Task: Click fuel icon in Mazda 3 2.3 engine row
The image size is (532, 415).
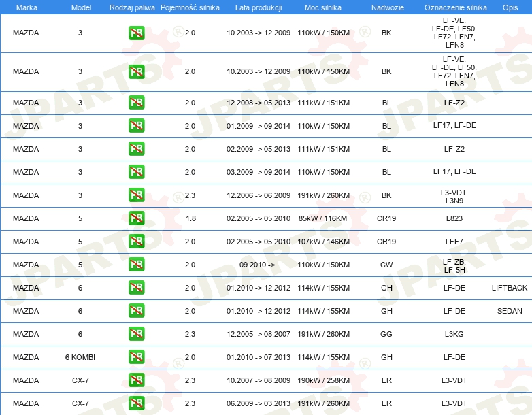Action: 136,195
